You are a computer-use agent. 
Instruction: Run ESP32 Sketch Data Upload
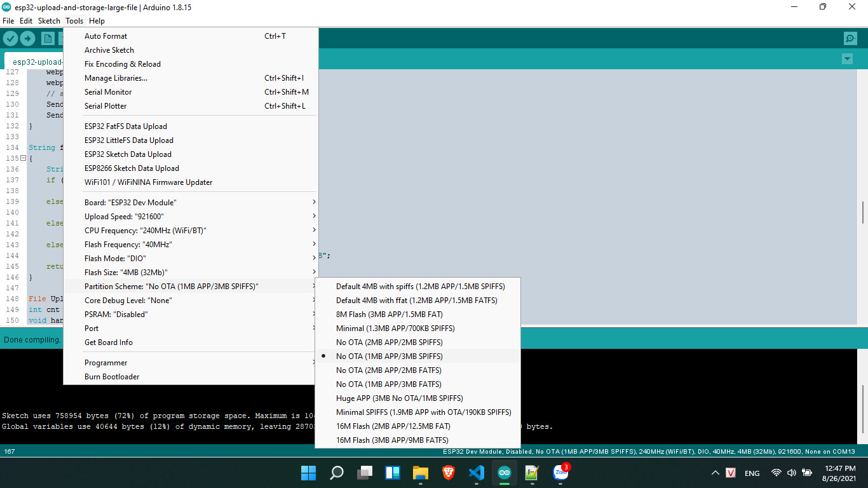click(191, 154)
